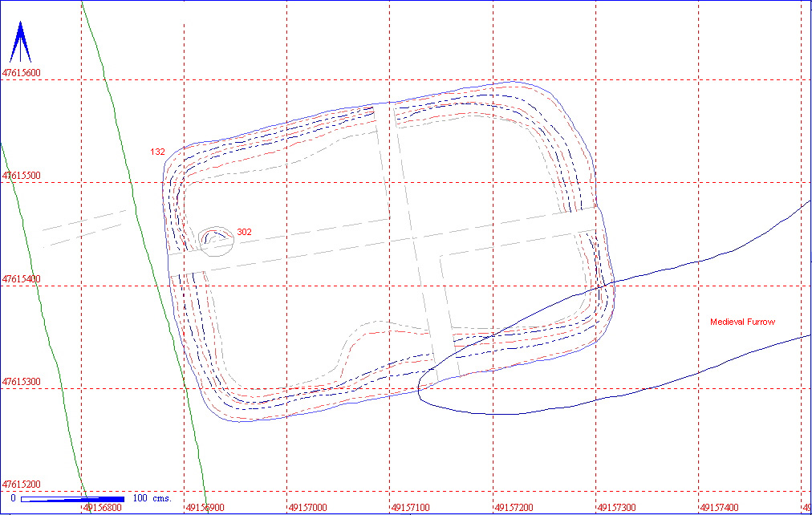Click easting label 49156900
Viewport: 812px width, 515px height.
(x=205, y=508)
